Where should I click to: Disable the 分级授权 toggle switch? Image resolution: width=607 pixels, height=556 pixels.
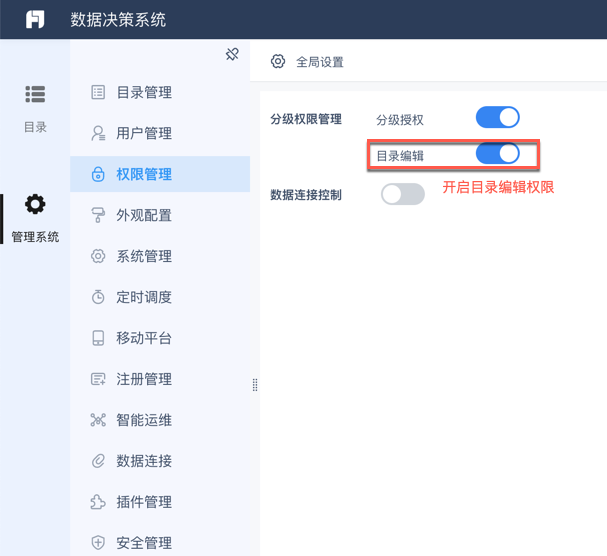(x=497, y=118)
